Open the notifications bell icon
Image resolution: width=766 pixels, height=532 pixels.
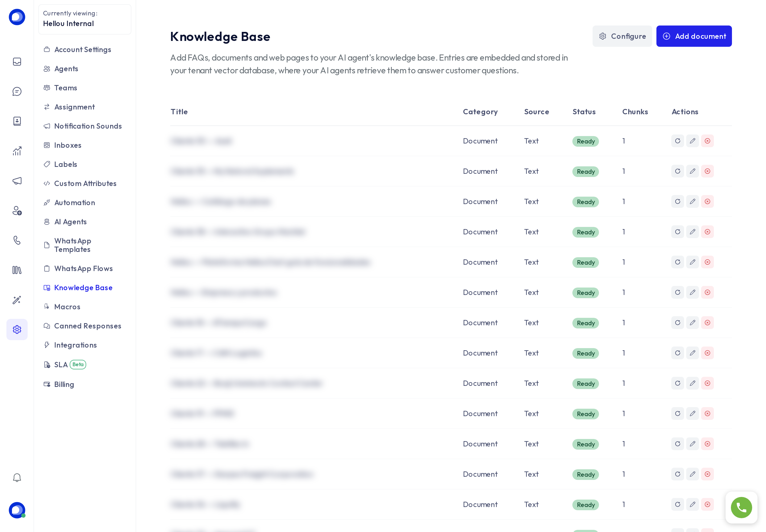click(17, 477)
